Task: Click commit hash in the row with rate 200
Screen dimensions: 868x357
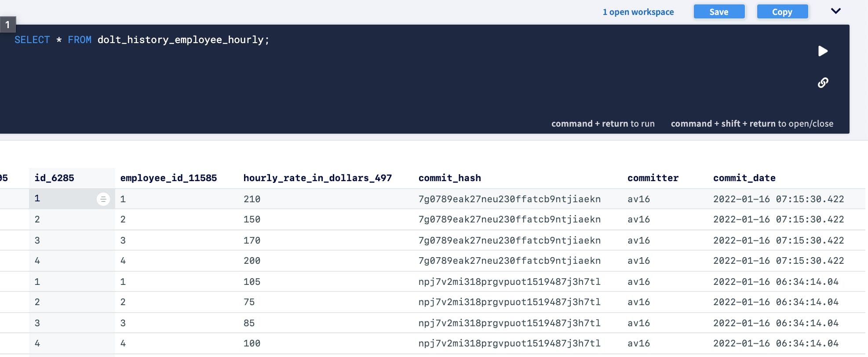Action: (509, 261)
